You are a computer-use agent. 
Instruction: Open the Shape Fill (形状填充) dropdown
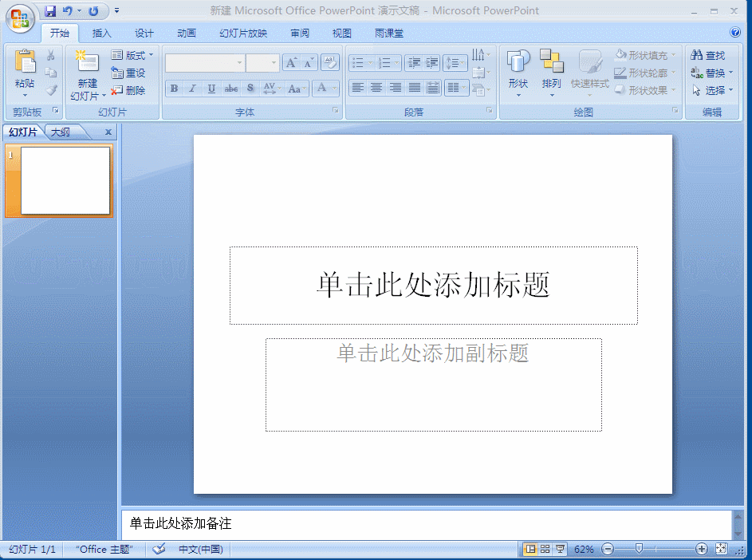coord(646,54)
